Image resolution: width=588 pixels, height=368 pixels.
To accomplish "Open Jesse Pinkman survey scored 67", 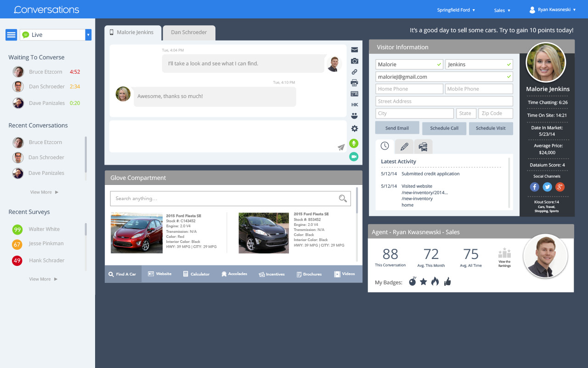I will coord(38,244).
